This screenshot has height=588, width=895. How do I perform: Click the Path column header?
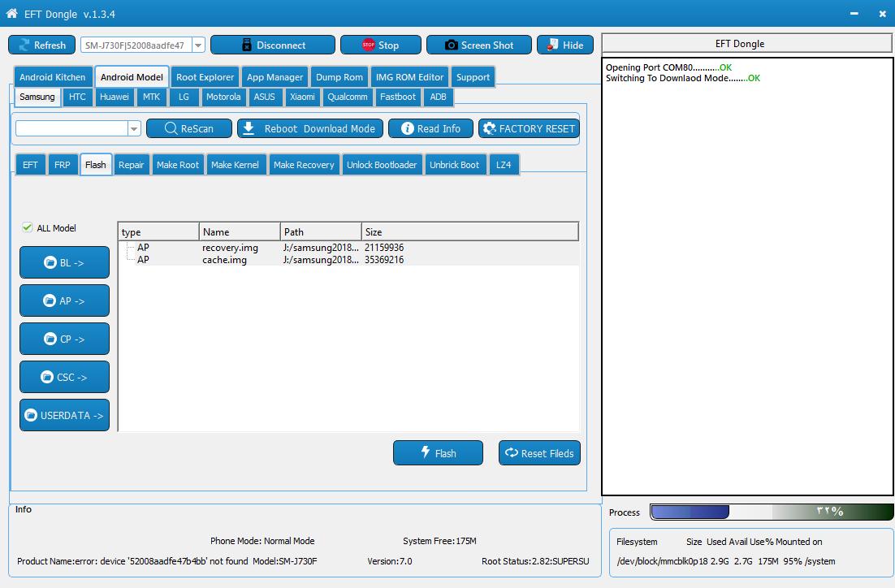tap(322, 231)
